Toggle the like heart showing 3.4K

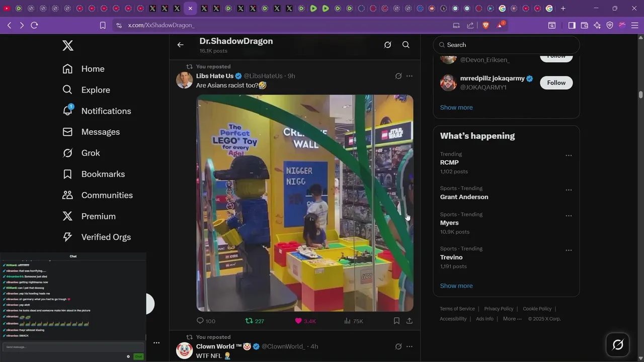[x=305, y=321]
